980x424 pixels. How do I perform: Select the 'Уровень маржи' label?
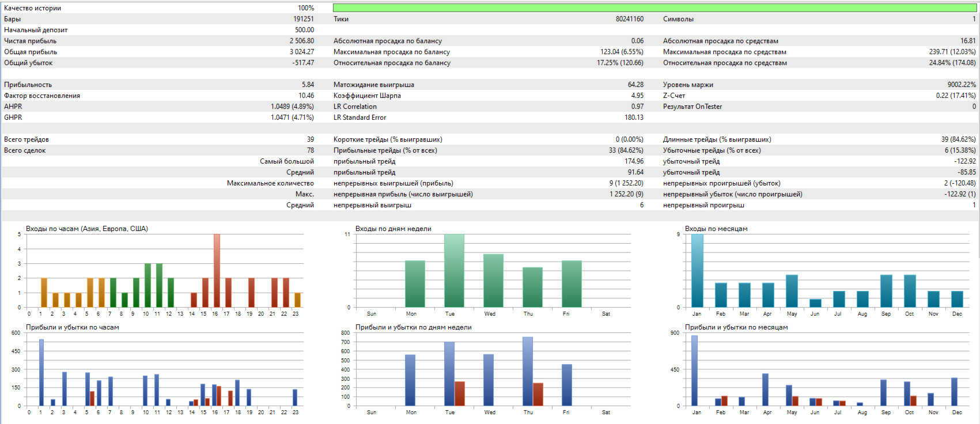688,85
